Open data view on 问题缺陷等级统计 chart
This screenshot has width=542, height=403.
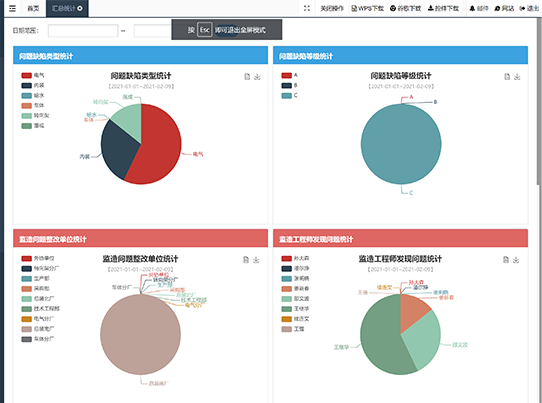click(x=507, y=77)
